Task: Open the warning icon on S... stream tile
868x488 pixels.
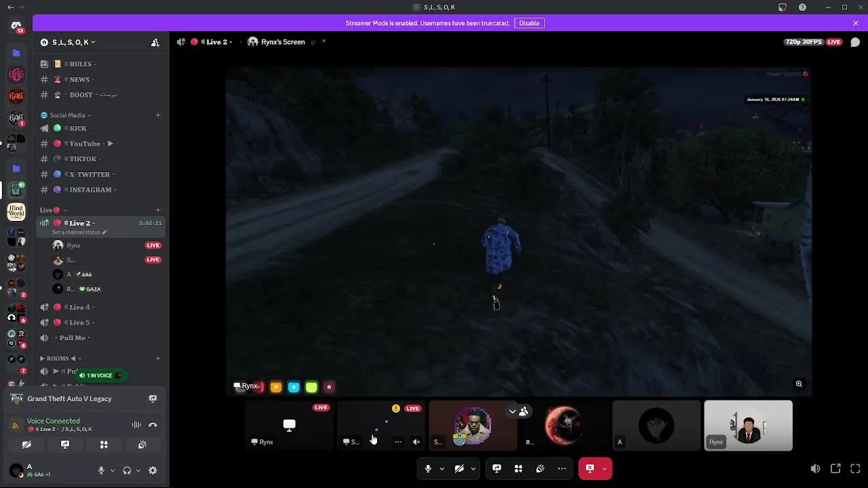Action: tap(396, 408)
